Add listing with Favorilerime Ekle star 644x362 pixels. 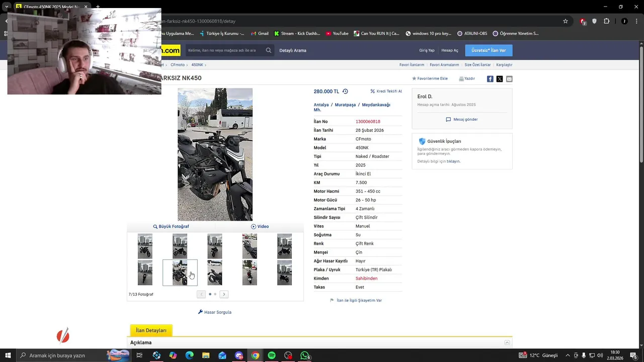[414, 78]
